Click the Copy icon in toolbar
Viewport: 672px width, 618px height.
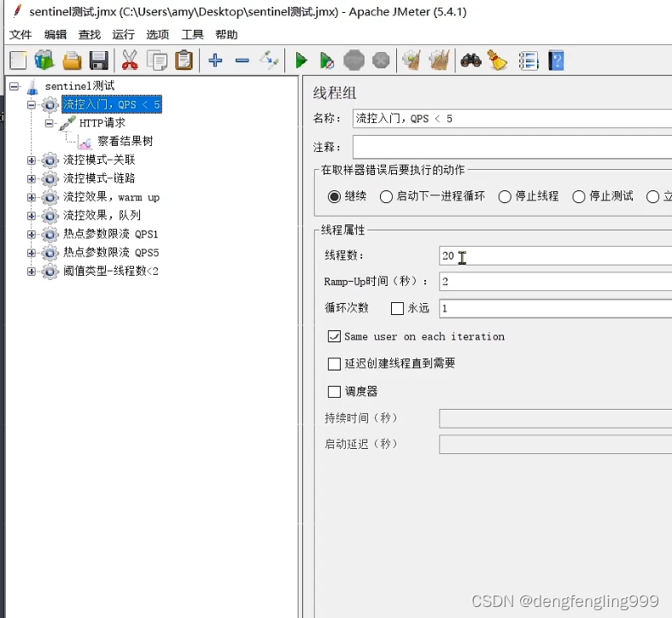click(x=157, y=61)
